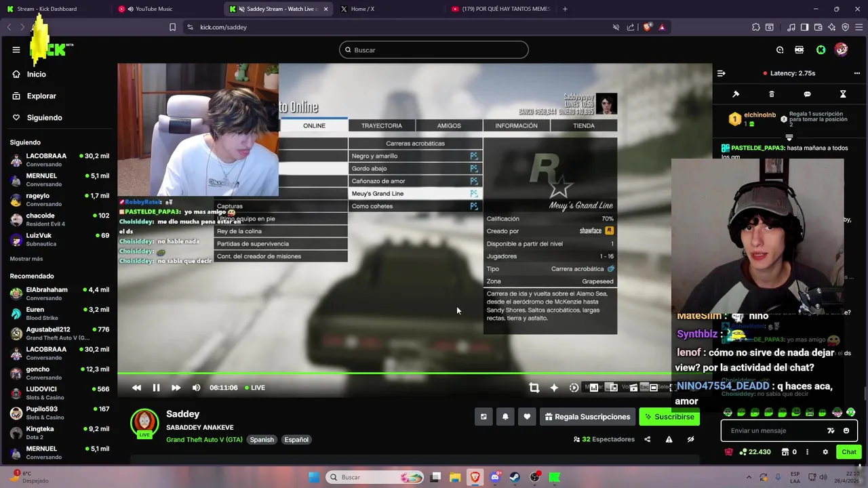Screen dimensions: 868x488
Task: Click the Buscar search field on Kick
Action: click(x=433, y=49)
